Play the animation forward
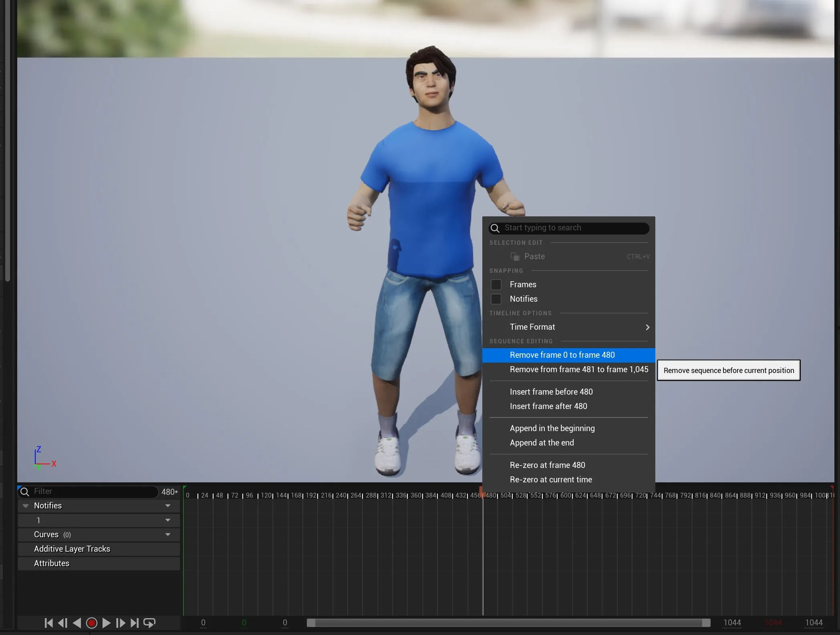The image size is (840, 635). click(106, 623)
